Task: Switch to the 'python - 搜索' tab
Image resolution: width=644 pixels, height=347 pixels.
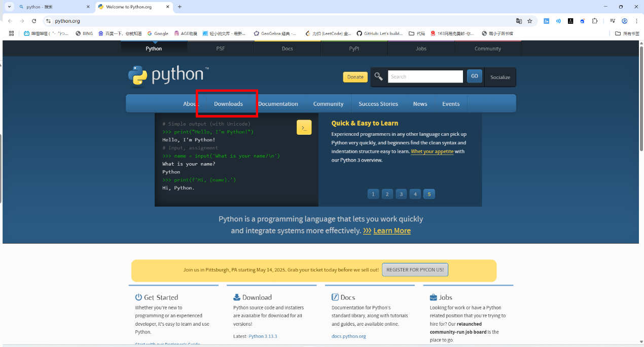Action: (53, 7)
